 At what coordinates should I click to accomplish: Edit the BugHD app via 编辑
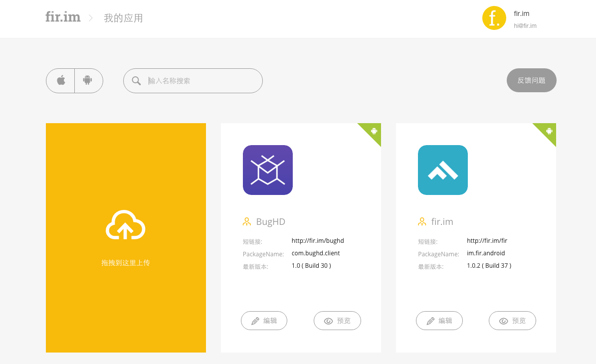[264, 321]
